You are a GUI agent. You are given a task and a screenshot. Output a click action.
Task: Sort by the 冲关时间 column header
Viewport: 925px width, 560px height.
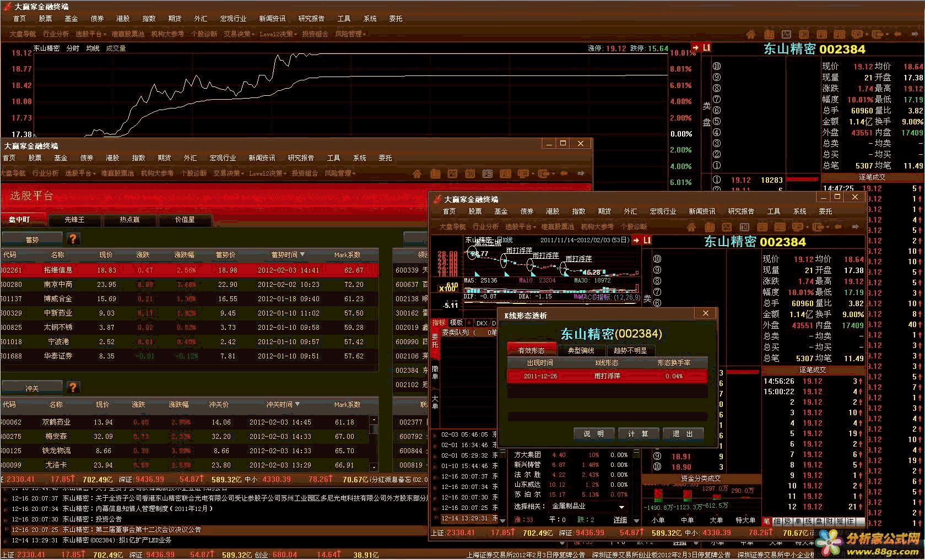[x=283, y=404]
